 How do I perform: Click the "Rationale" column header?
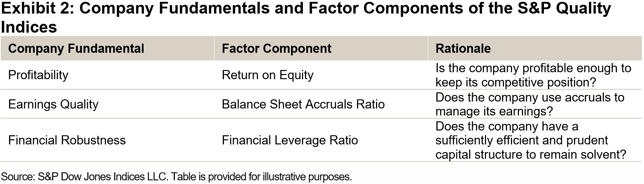coord(463,48)
